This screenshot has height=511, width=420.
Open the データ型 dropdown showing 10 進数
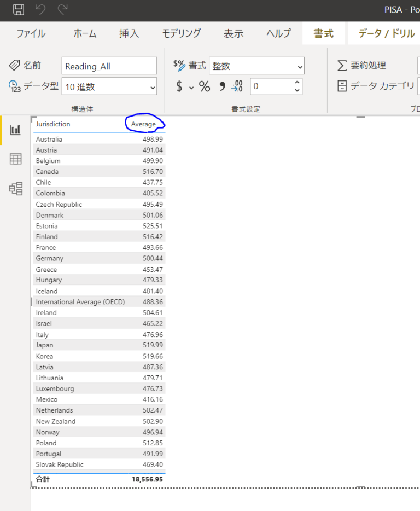(x=109, y=86)
